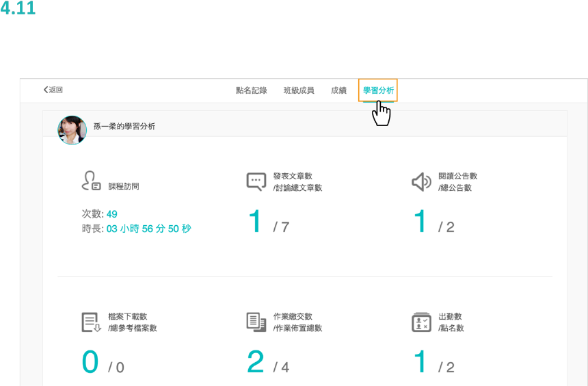
Task: Open 孫一柔's profile avatar photo
Action: point(72,130)
